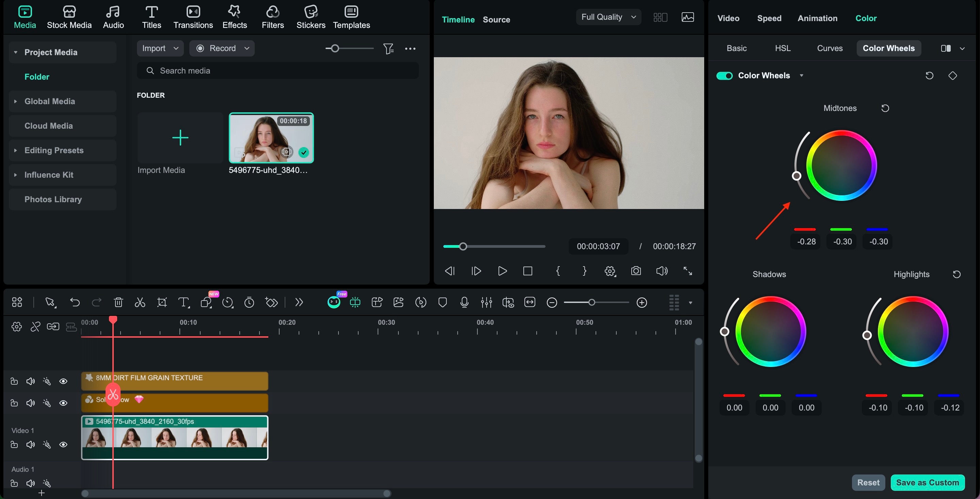Open the HSL tab in Color panel
This screenshot has height=499, width=980.
[783, 48]
